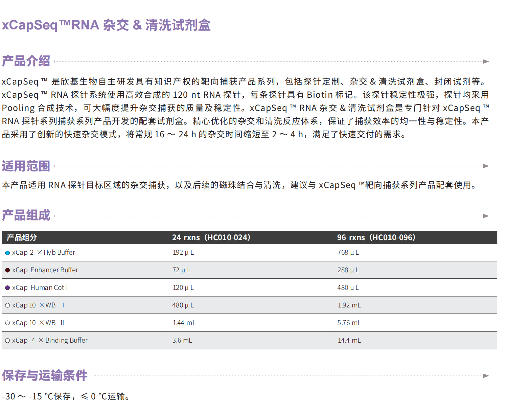The image size is (532, 416).
Task: Click the xCap 10×WB I row label
Action: (x=38, y=305)
